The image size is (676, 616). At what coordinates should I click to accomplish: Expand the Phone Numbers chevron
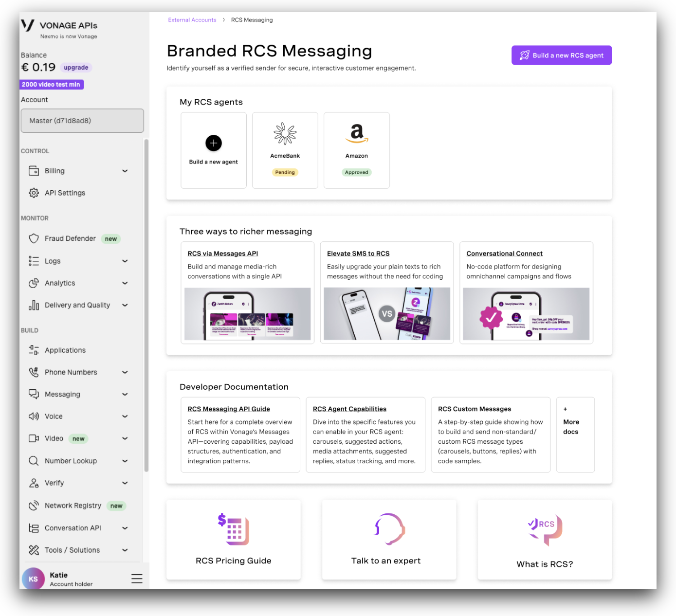(x=125, y=372)
